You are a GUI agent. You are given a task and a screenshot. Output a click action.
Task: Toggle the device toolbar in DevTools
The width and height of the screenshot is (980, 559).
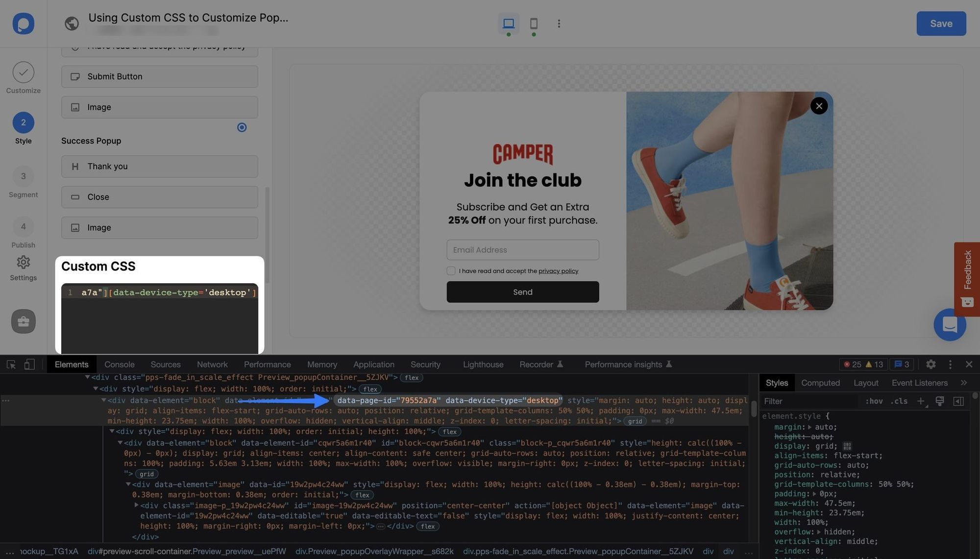(29, 364)
